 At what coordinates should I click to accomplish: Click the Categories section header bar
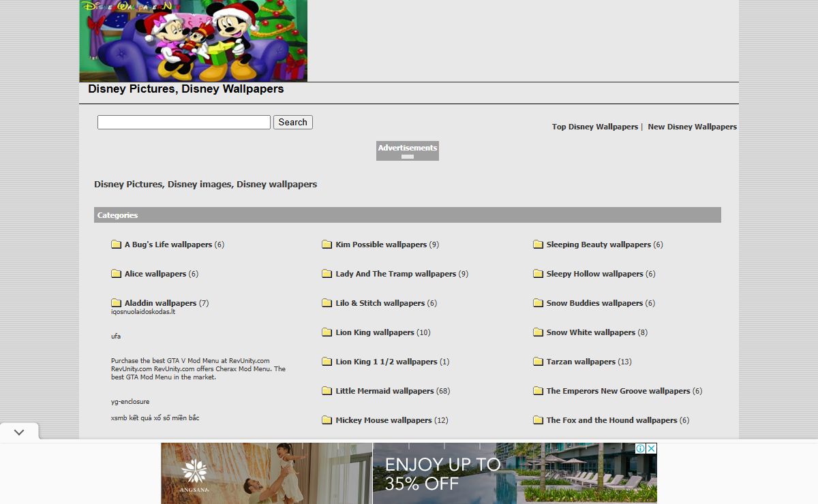[x=408, y=215]
